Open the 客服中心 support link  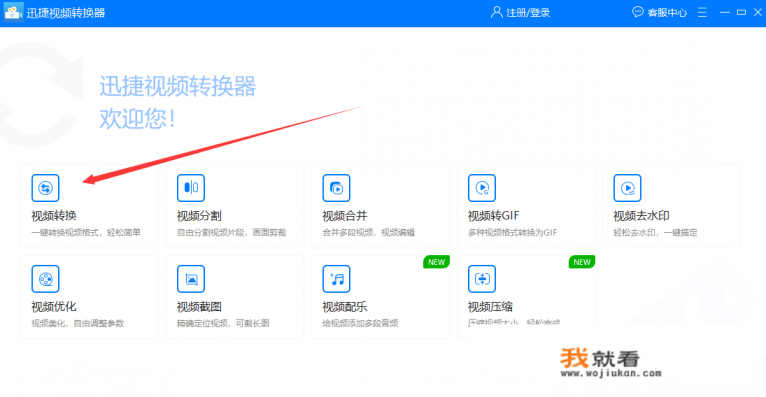[667, 13]
